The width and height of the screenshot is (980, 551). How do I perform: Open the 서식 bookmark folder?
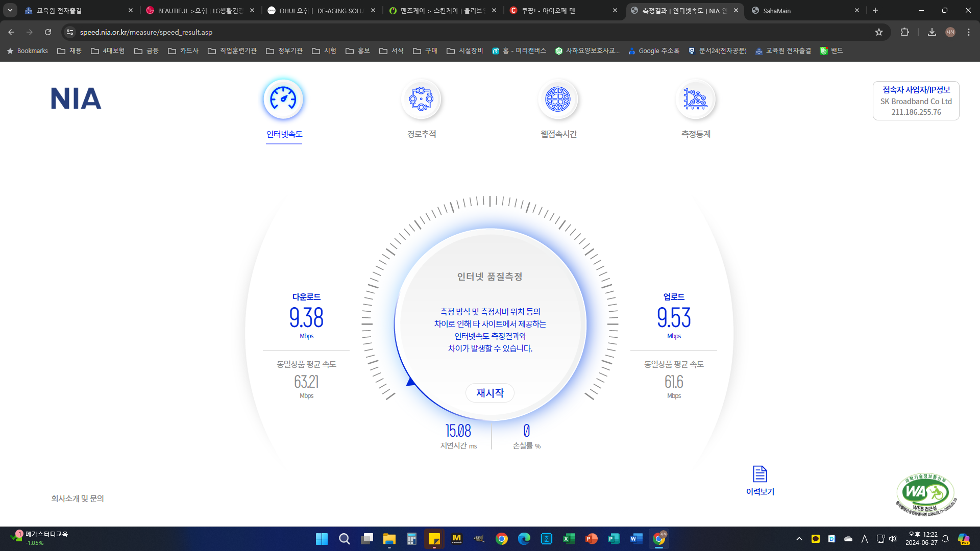pyautogui.click(x=391, y=51)
